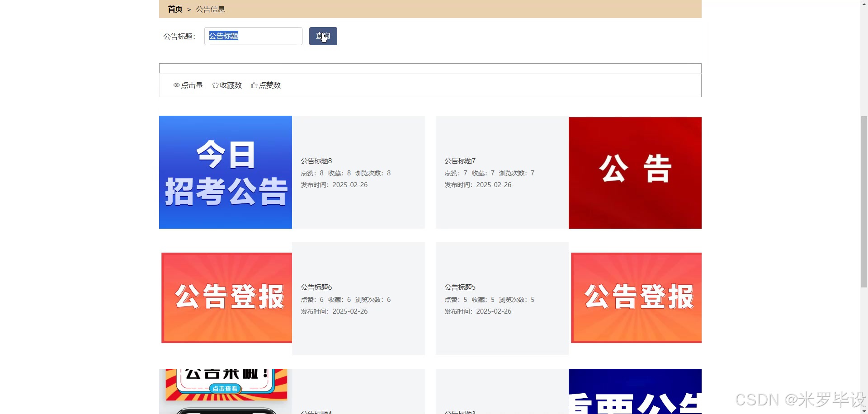The width and height of the screenshot is (868, 414).
Task: Click the 点赞 count for 公告标题7
Action: 456,173
